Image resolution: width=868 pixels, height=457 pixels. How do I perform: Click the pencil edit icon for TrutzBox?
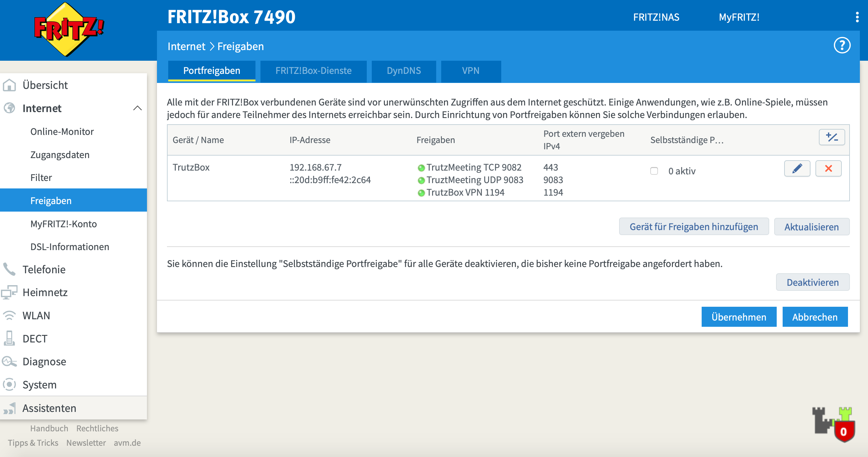click(x=797, y=168)
